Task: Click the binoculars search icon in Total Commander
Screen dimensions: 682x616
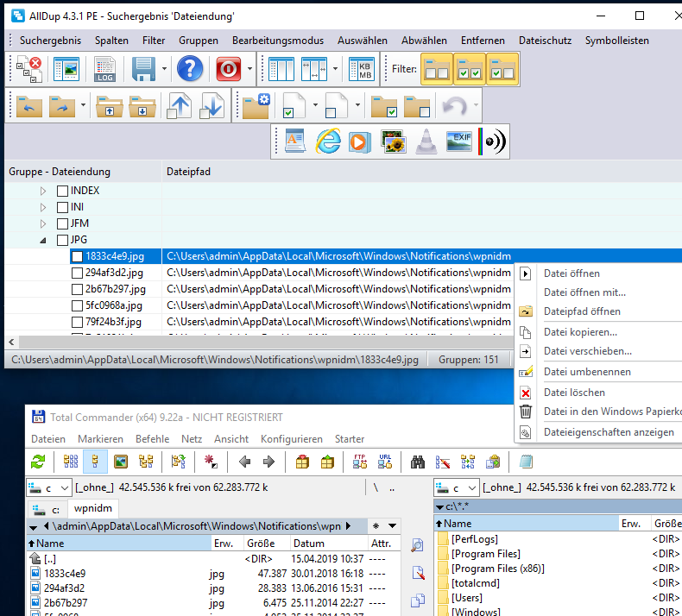Action: pos(418,462)
